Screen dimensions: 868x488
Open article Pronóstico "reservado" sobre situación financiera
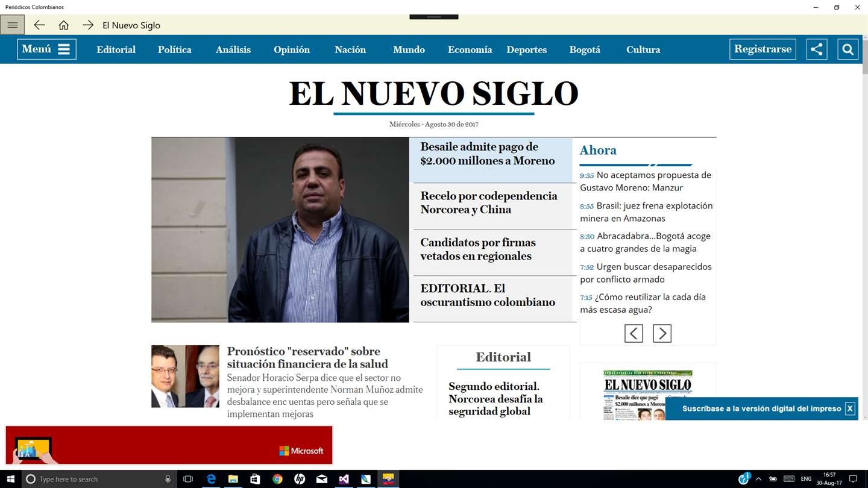(307, 357)
